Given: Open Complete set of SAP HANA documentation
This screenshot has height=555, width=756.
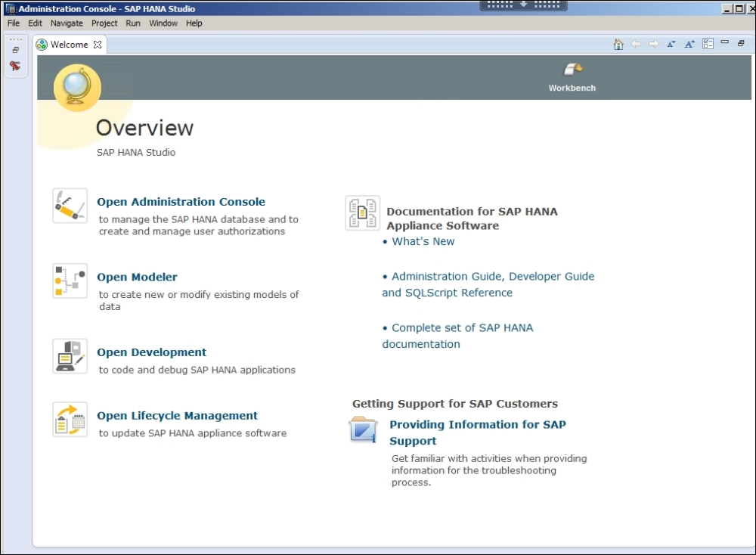Looking at the screenshot, I should (x=457, y=336).
